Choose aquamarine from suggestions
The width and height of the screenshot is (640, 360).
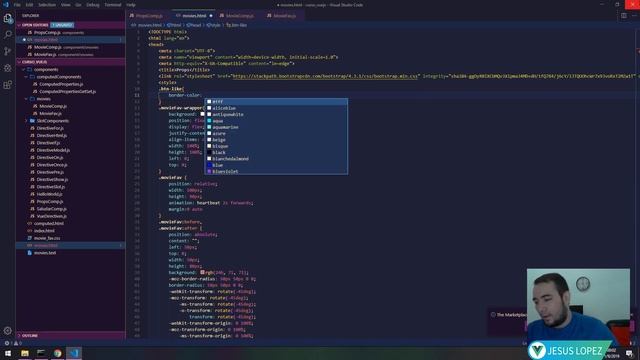[276, 127]
